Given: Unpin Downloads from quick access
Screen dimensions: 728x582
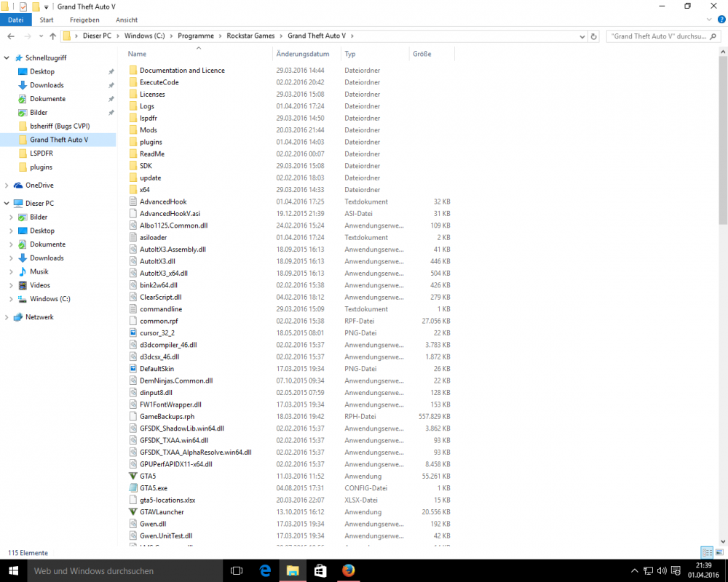Looking at the screenshot, I should (111, 85).
